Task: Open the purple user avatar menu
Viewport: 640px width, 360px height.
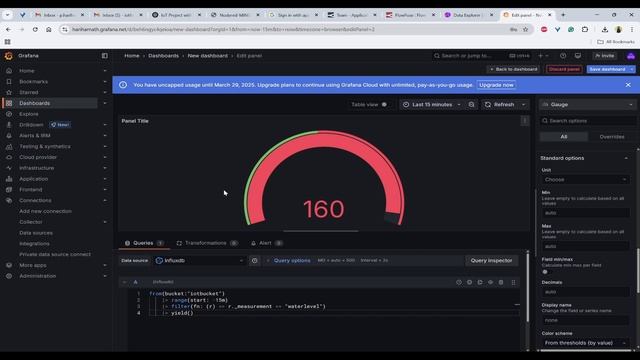Action: click(x=631, y=56)
